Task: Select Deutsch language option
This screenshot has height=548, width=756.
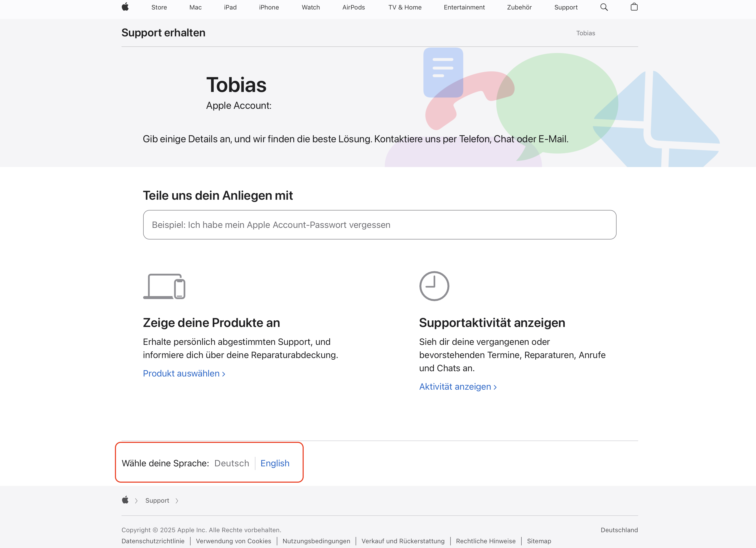Action: 232,463
